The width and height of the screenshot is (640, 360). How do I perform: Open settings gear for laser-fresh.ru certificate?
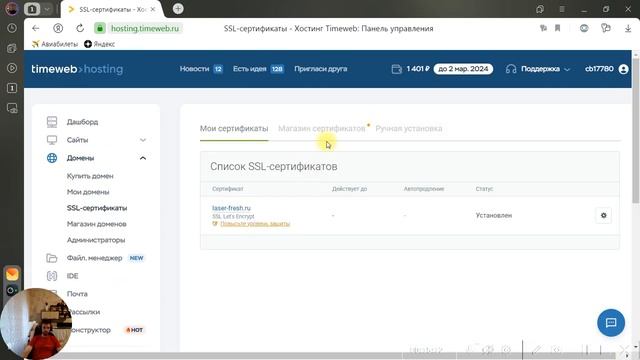point(604,215)
